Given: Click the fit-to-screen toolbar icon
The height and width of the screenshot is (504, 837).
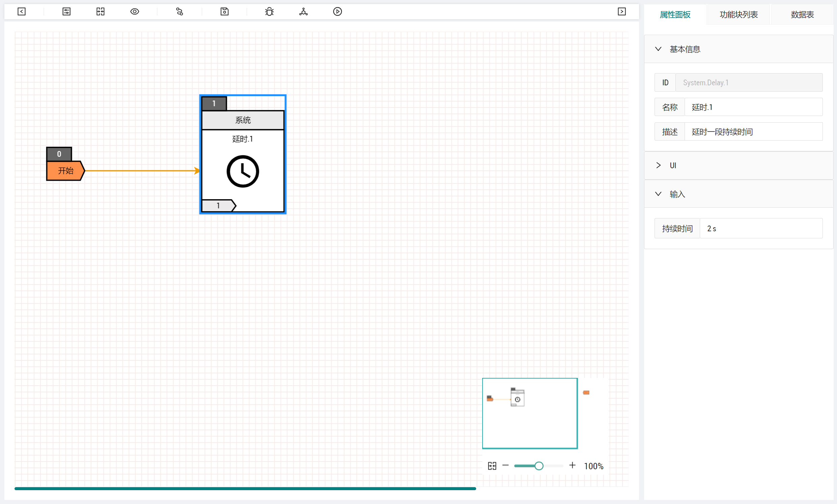Looking at the screenshot, I should (100, 11).
